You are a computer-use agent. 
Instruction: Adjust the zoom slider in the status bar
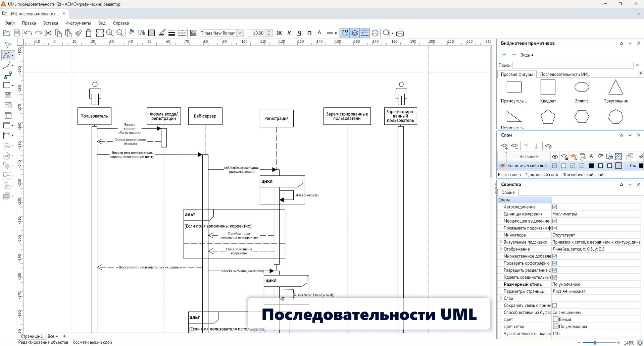click(595, 343)
